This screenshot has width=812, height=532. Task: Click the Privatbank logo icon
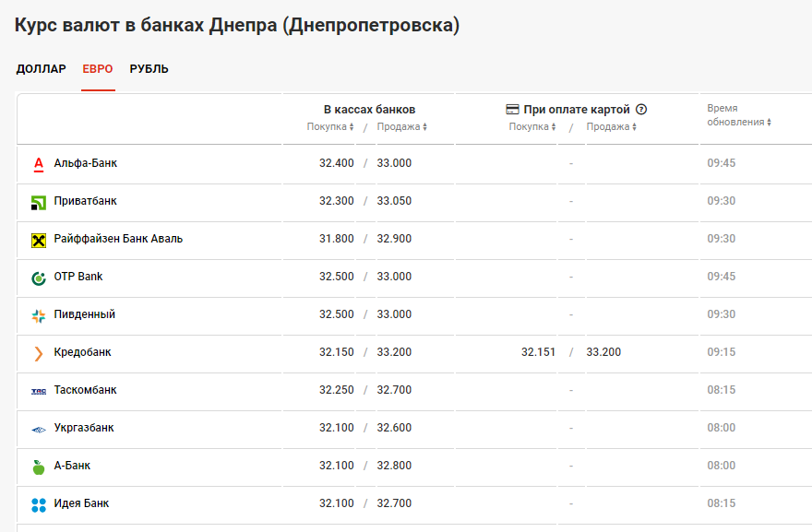[x=39, y=202]
